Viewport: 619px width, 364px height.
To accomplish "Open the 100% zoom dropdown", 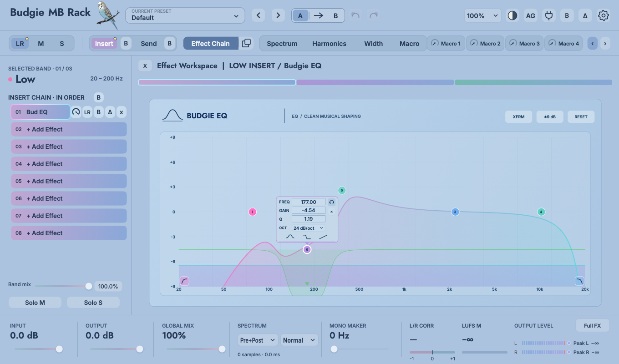I will point(483,15).
